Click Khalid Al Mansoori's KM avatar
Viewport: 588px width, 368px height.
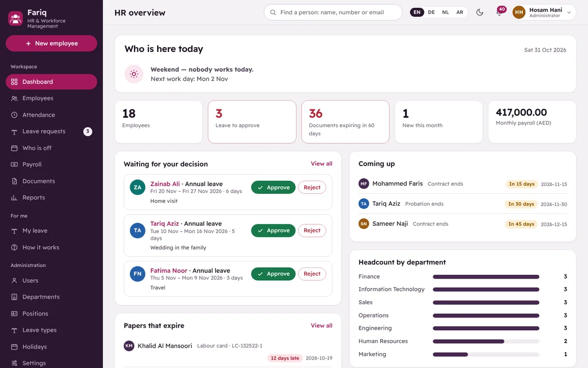click(129, 346)
